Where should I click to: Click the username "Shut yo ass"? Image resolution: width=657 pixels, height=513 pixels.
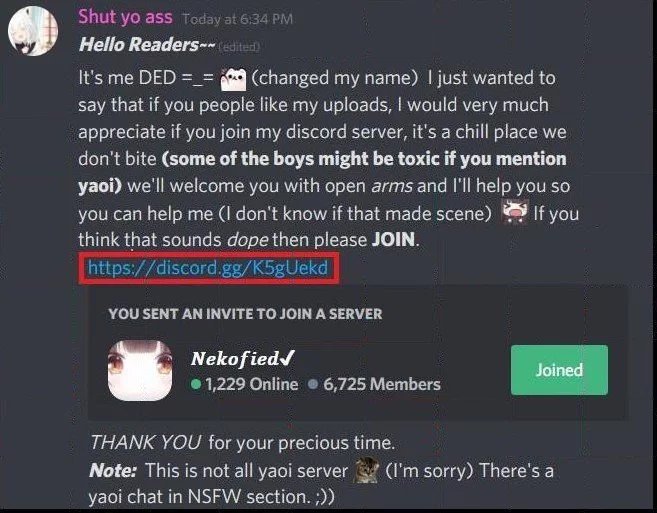pyautogui.click(x=125, y=17)
